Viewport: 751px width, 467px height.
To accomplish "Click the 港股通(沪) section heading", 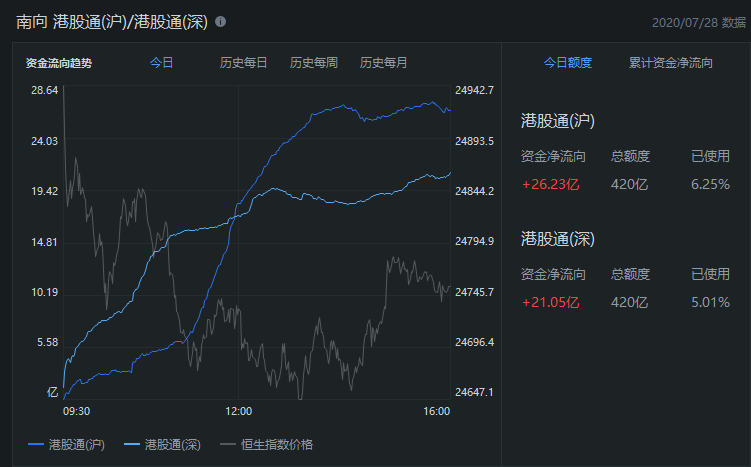I will point(558,121).
